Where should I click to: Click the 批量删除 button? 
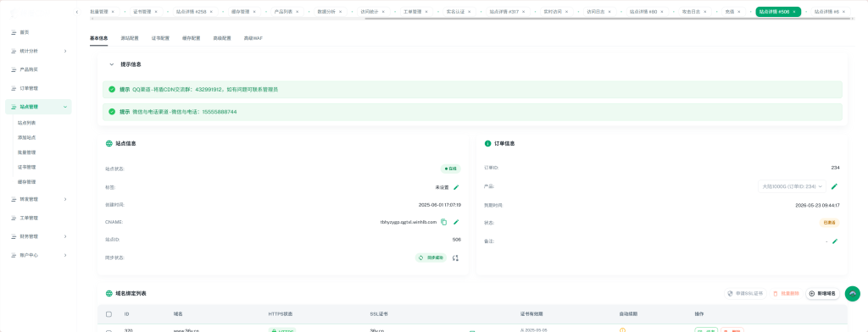tap(786, 294)
